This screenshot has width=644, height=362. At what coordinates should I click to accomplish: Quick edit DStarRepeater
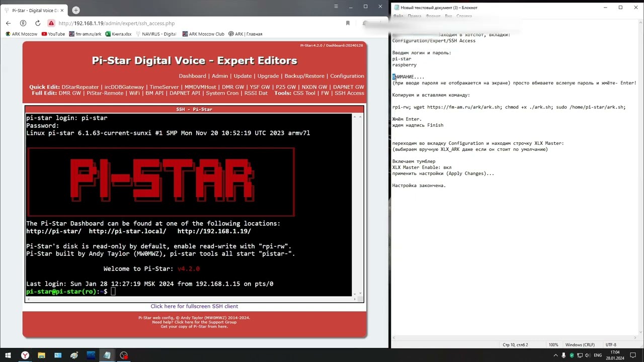click(x=80, y=87)
